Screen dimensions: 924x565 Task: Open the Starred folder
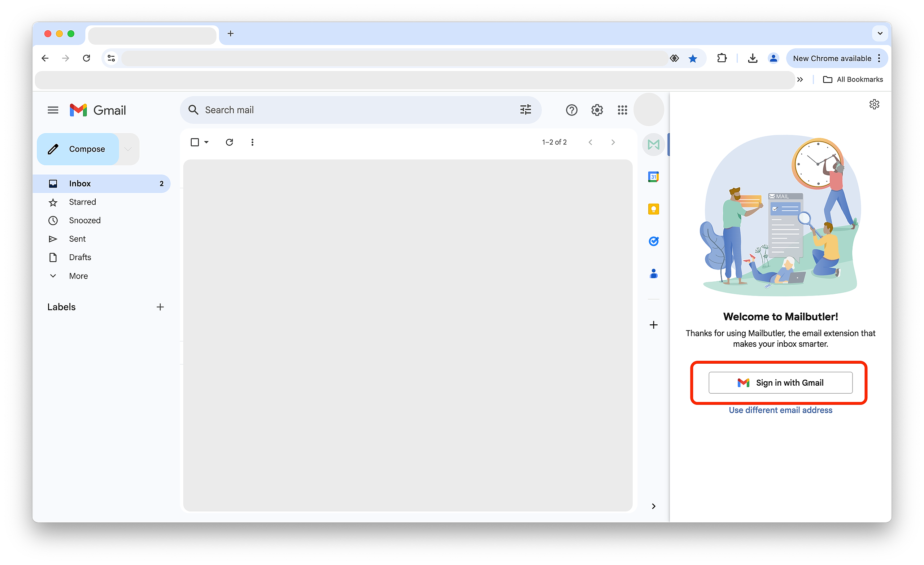(x=102, y=202)
